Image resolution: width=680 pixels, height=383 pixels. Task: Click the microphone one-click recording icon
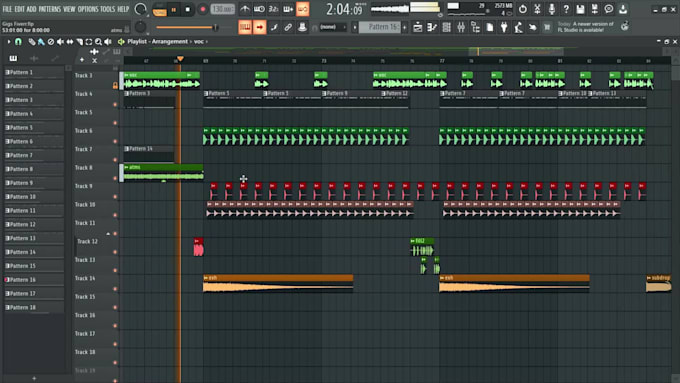click(x=552, y=9)
